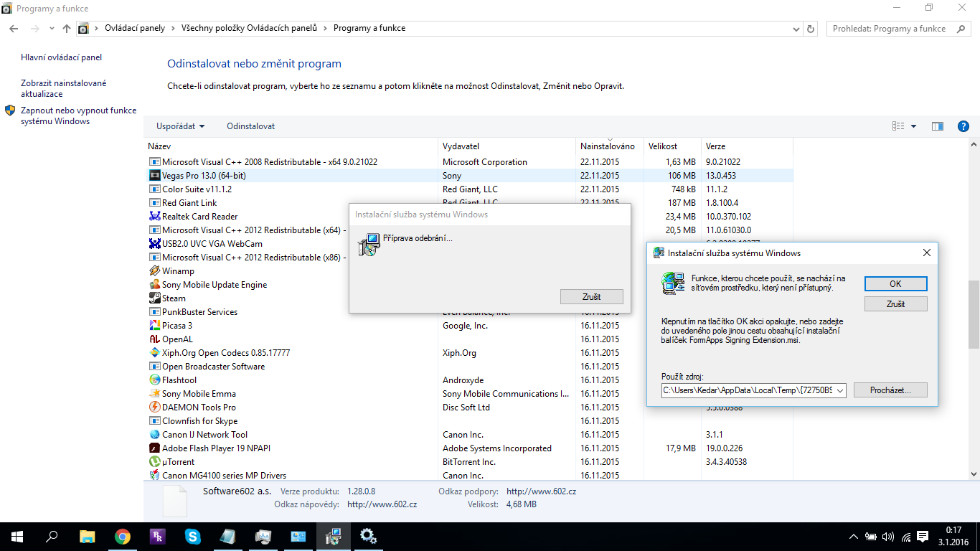980x551 pixels.
Task: Open help with the blue question mark icon
Action: (963, 126)
